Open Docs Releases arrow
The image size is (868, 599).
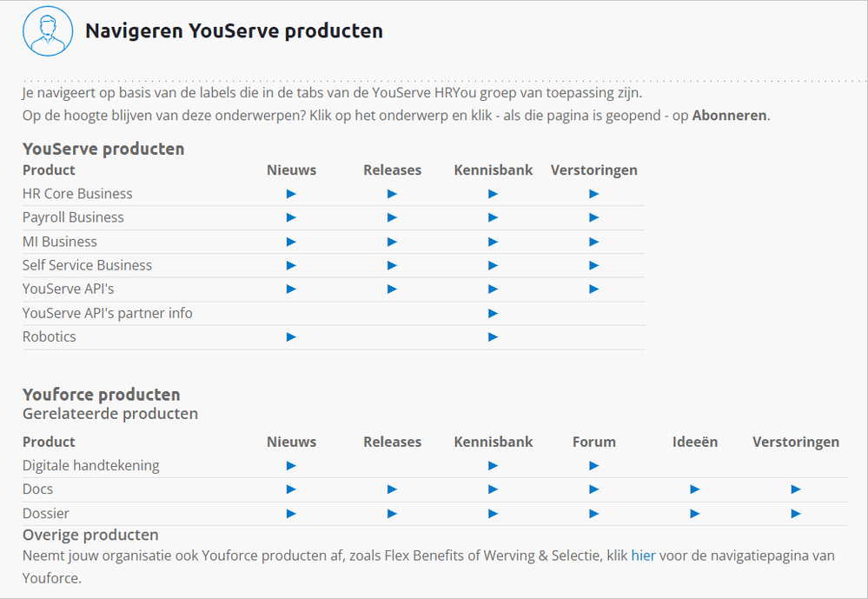click(392, 489)
